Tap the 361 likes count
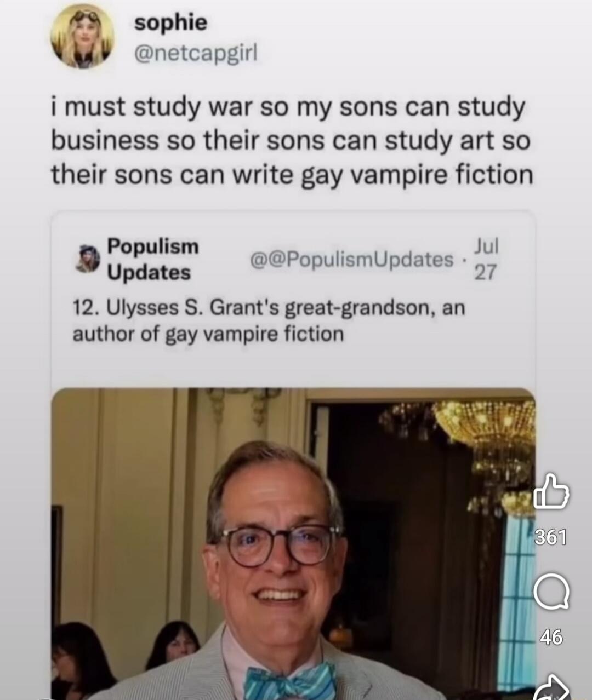Viewport: 592px width, 700px height. coord(551,538)
